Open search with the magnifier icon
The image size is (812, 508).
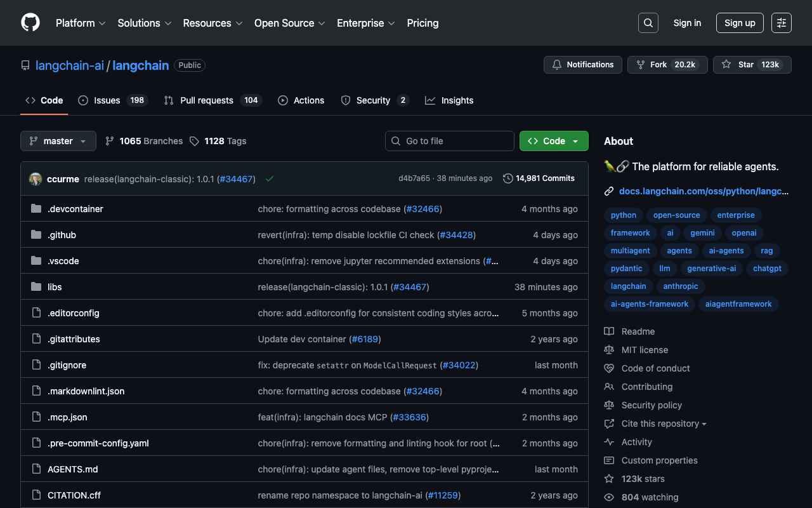(x=648, y=23)
